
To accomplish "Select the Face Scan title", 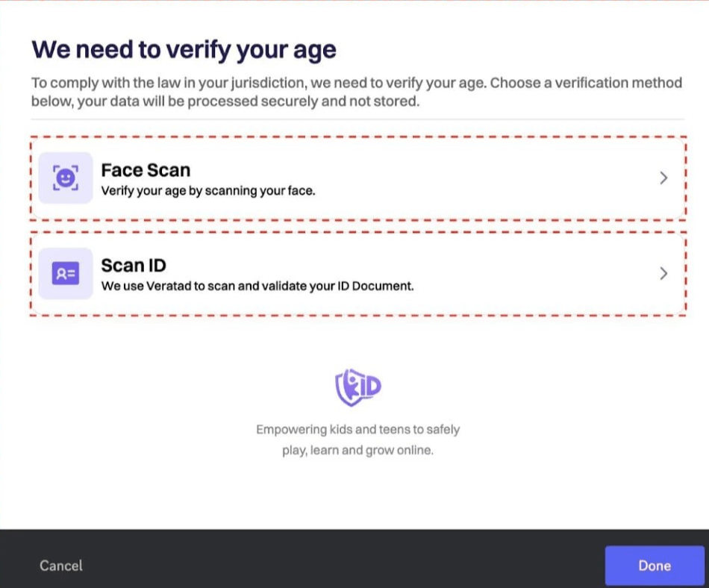I will (x=146, y=170).
